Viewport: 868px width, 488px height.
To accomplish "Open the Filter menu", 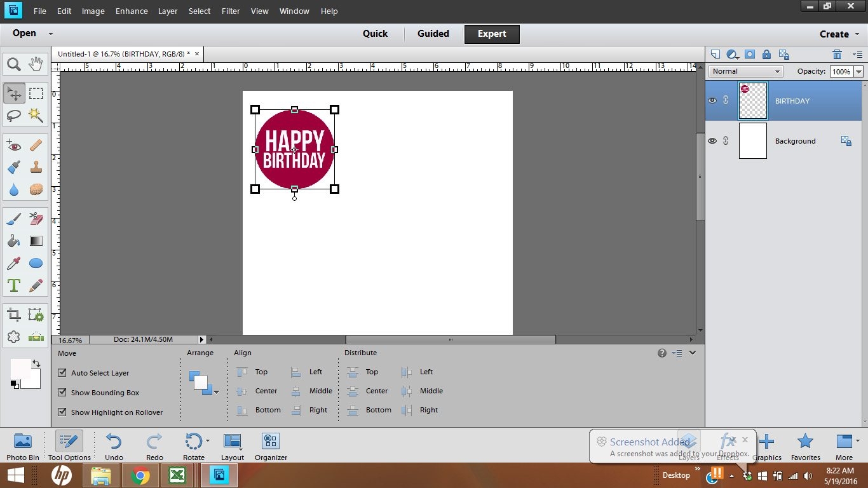I will 231,11.
